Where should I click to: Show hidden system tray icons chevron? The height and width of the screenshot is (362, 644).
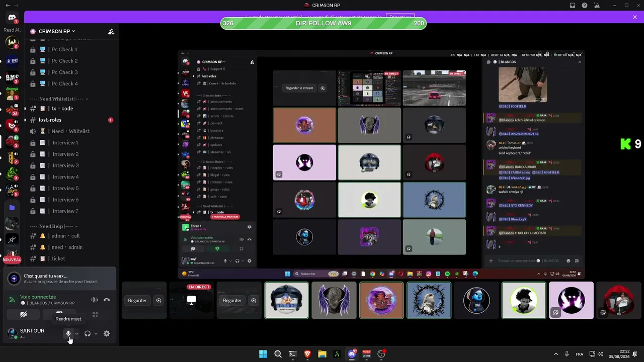(x=556, y=354)
